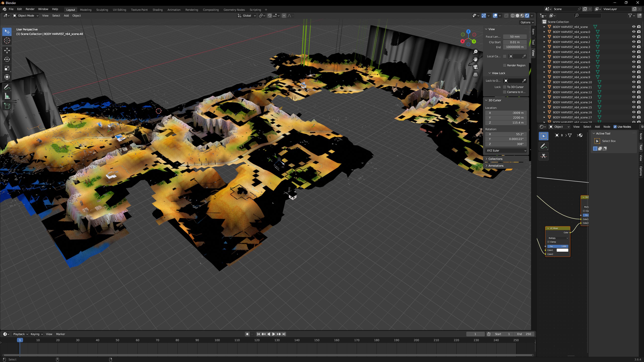Select the Move tool

(7, 51)
